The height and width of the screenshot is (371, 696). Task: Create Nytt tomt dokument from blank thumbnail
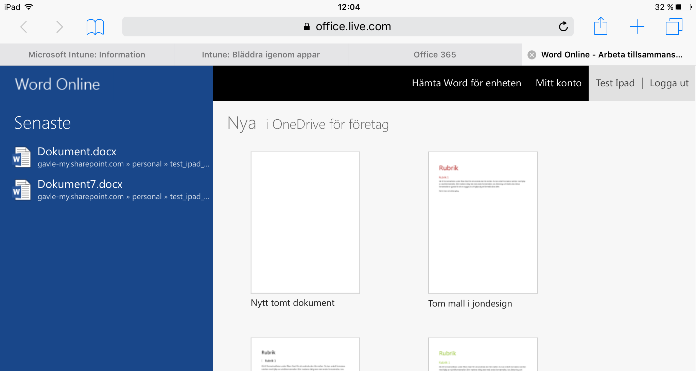pos(305,222)
